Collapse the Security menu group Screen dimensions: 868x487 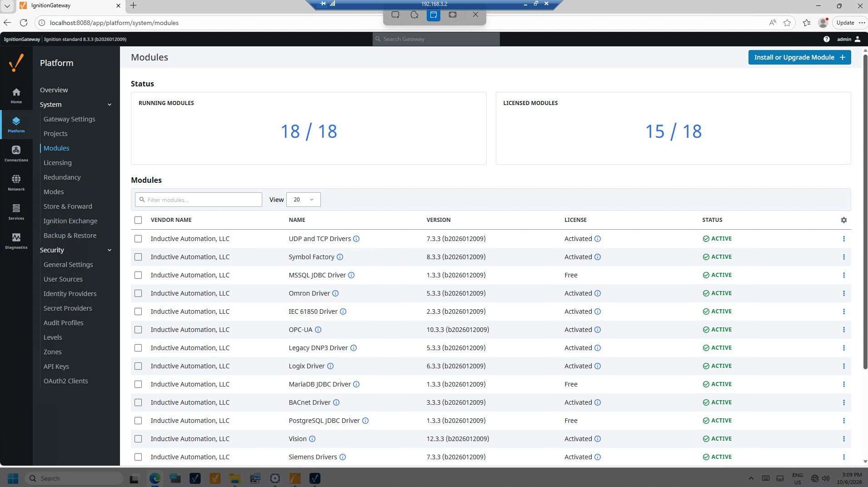tap(110, 250)
